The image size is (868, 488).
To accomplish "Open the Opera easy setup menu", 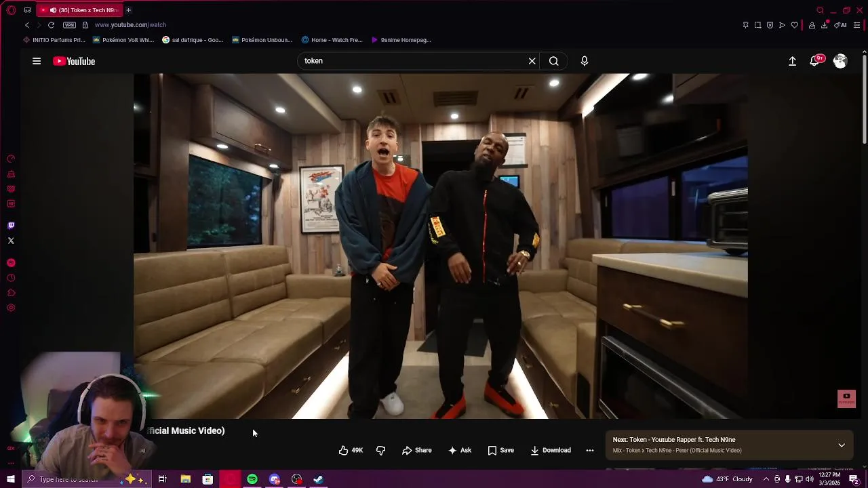I will click(856, 25).
